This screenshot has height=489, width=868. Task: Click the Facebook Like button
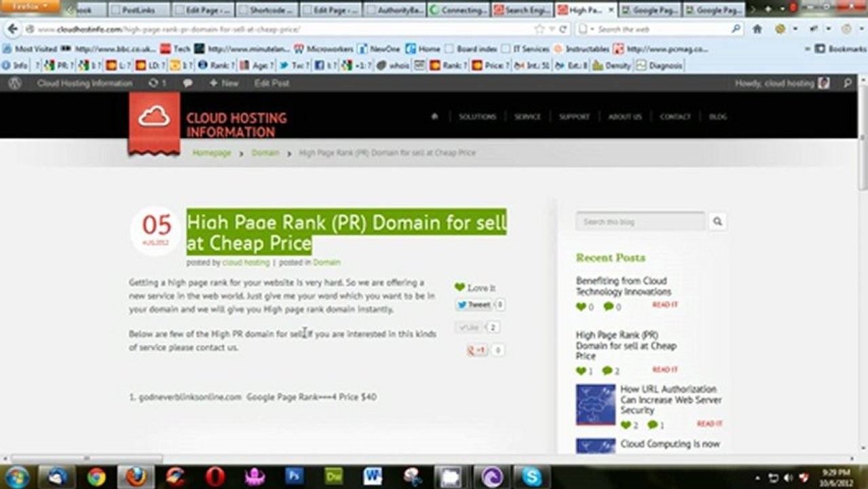point(470,327)
